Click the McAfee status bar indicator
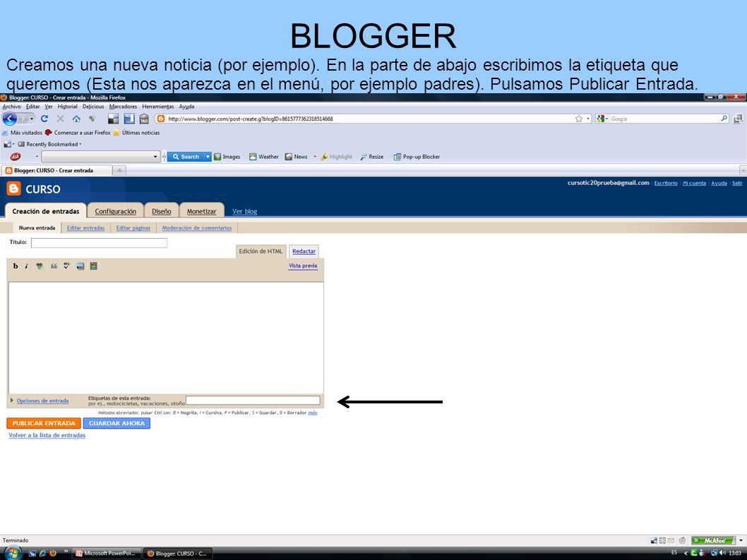747x560 pixels. [x=714, y=540]
